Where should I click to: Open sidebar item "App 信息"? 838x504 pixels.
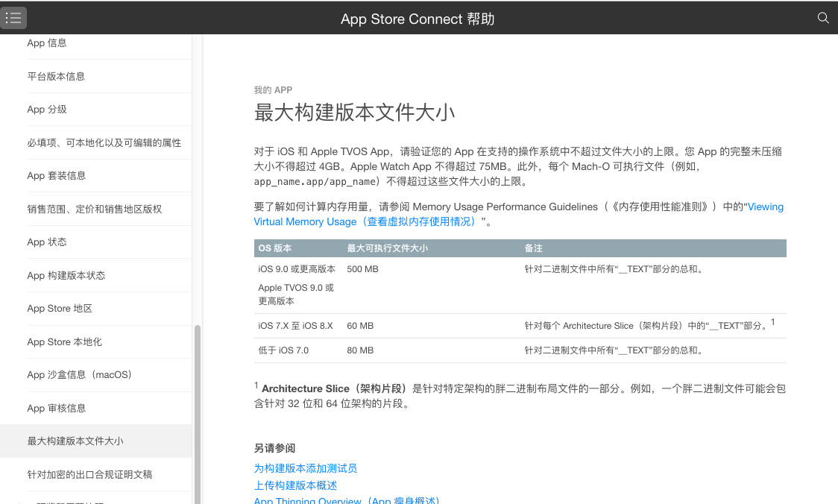click(x=47, y=42)
